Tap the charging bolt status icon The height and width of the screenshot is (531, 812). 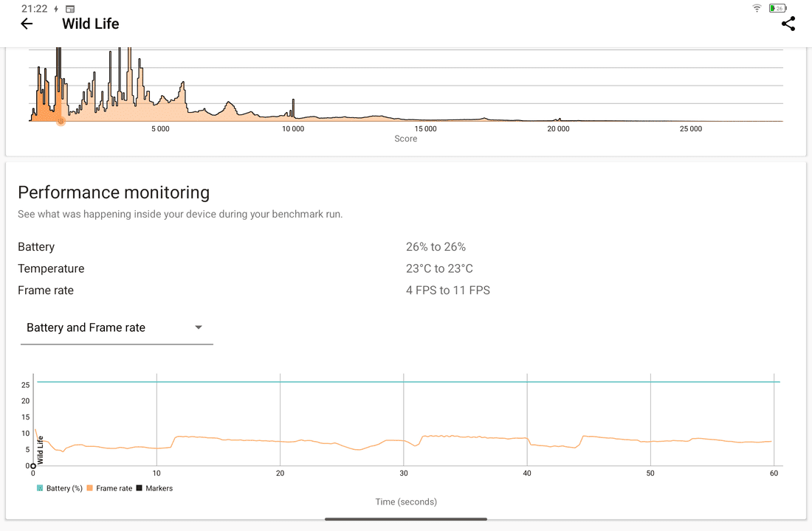pyautogui.click(x=56, y=9)
